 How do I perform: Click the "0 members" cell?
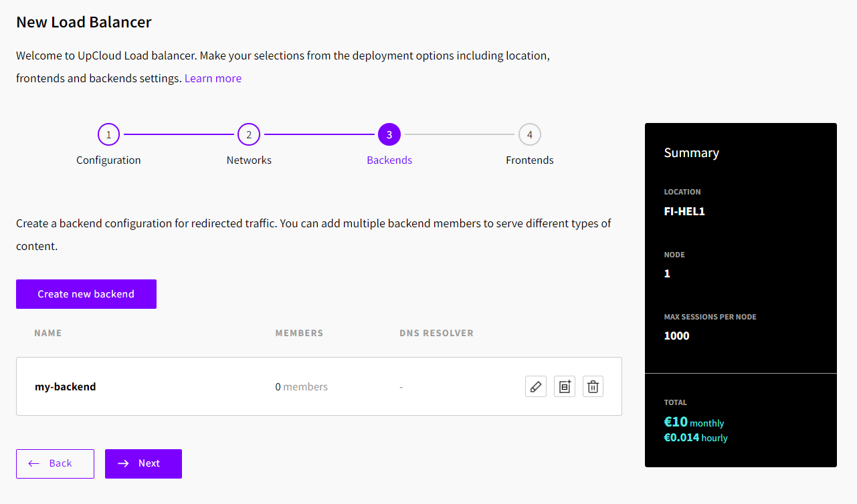pos(302,386)
